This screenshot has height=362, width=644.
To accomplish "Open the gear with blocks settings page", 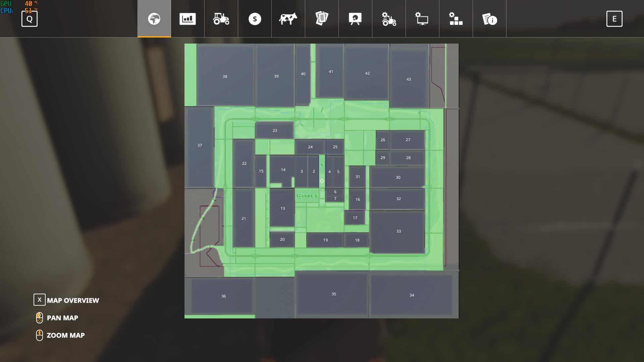I will [456, 19].
